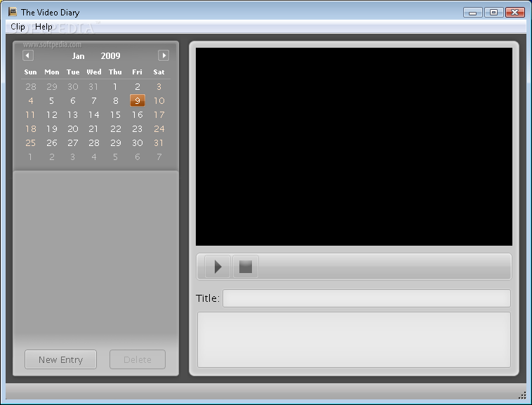Click the New Entry button
This screenshot has height=405, width=532.
coord(61,359)
